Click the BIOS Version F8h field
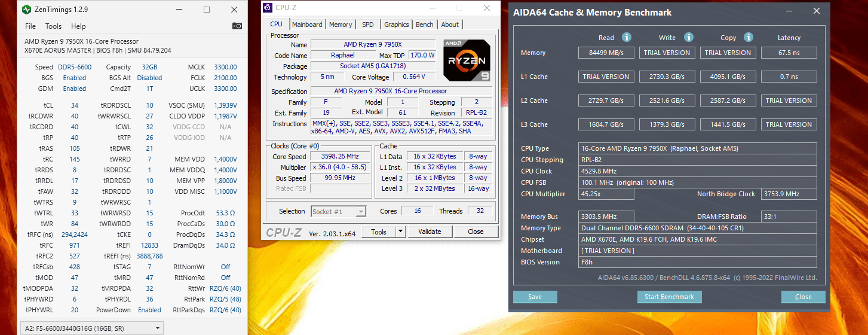The image size is (868, 335). coord(697,262)
